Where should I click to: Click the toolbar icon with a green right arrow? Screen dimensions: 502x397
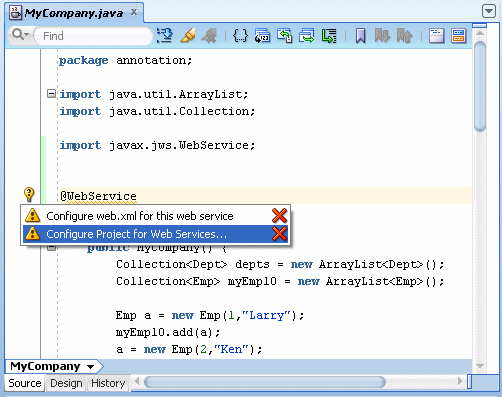[x=307, y=35]
